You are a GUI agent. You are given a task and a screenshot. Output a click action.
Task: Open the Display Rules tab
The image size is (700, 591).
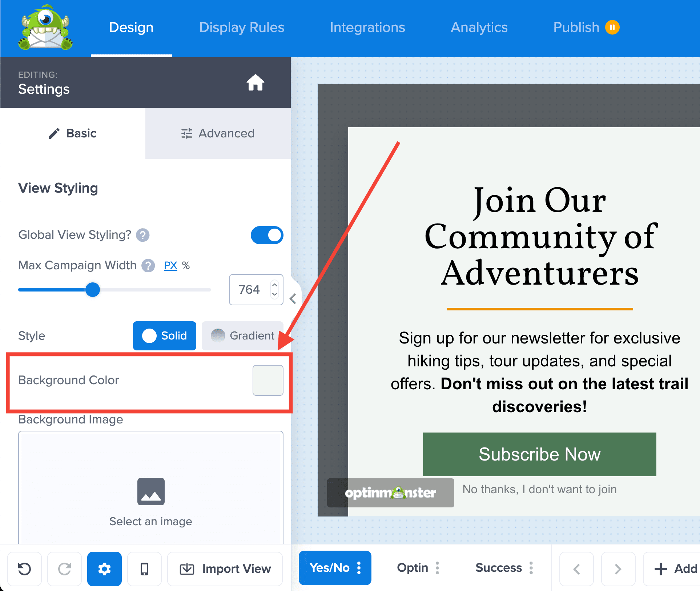tap(242, 28)
